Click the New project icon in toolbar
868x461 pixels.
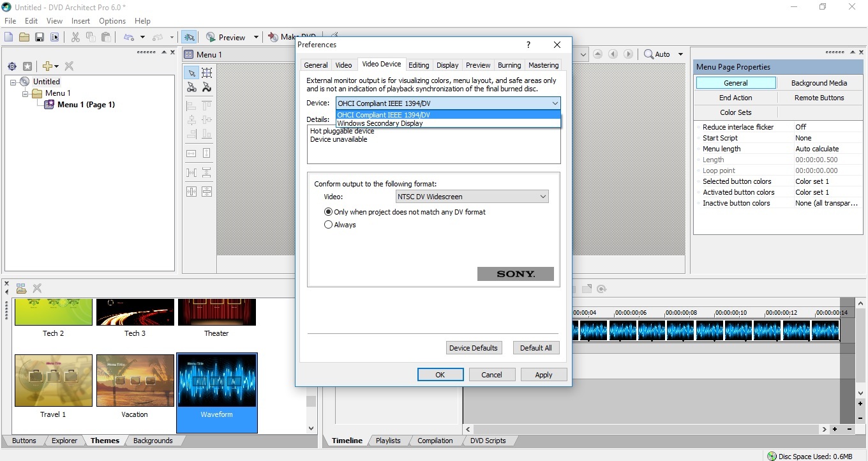pyautogui.click(x=9, y=37)
